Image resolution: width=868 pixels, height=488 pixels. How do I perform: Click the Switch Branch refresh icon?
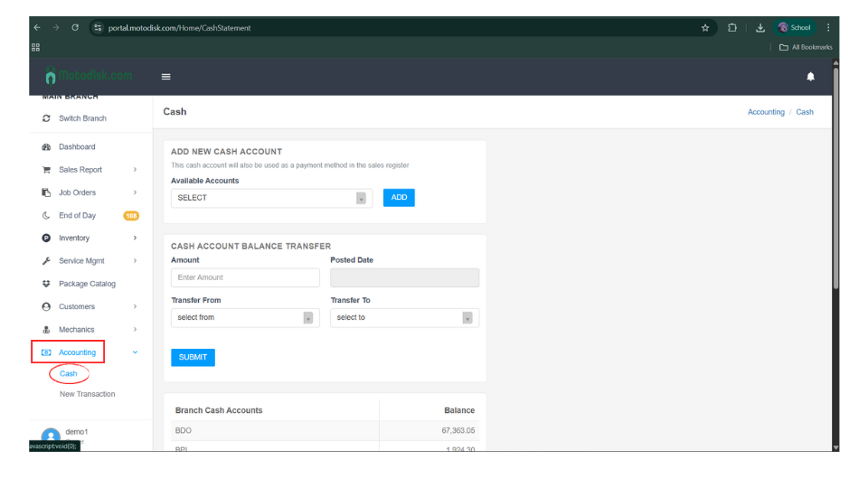tap(46, 118)
